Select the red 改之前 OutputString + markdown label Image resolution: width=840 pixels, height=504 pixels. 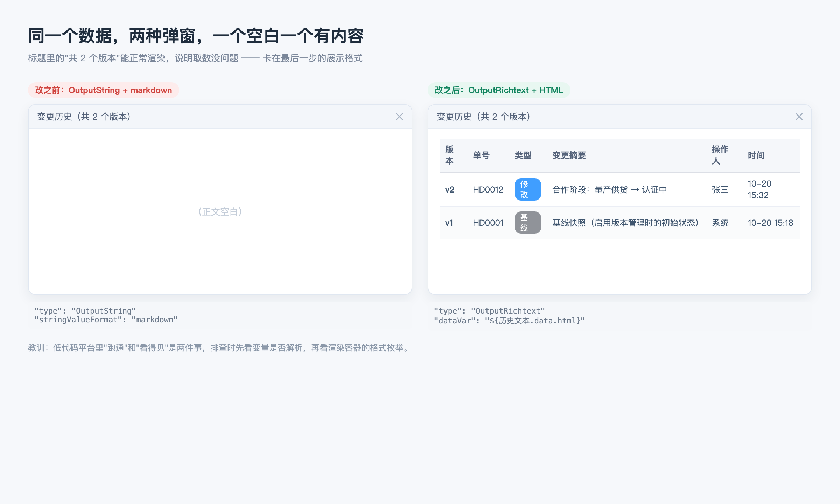click(x=104, y=90)
